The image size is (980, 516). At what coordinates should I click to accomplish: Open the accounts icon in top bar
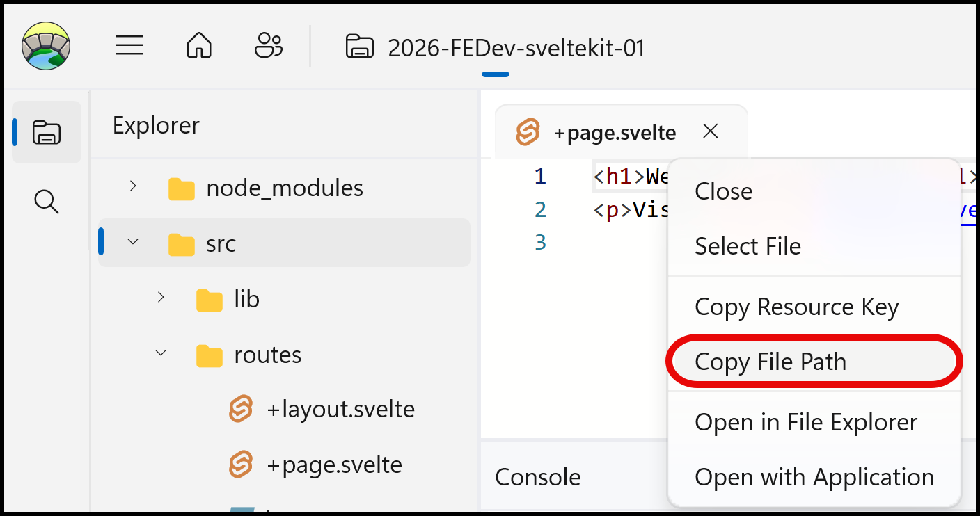pos(269,46)
